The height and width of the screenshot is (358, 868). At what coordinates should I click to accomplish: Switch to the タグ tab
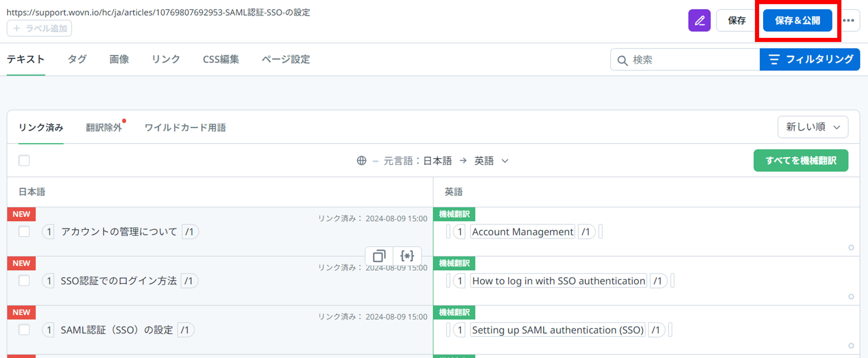[77, 59]
